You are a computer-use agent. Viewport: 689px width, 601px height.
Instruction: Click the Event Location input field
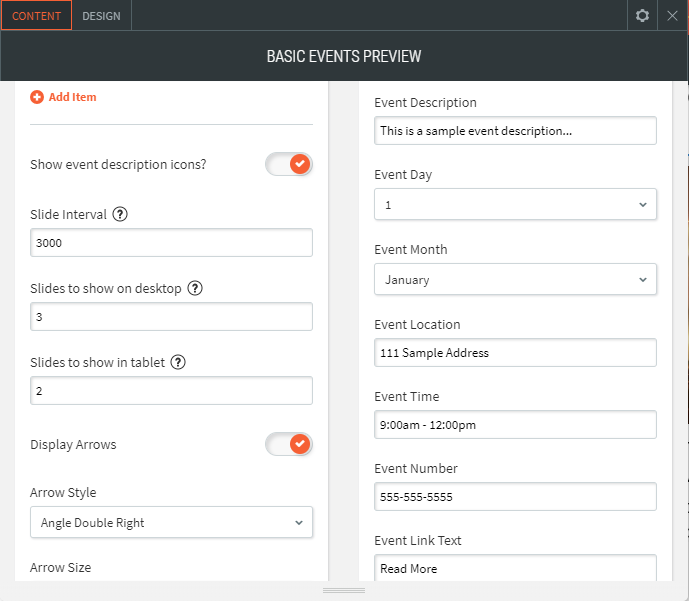[515, 352]
